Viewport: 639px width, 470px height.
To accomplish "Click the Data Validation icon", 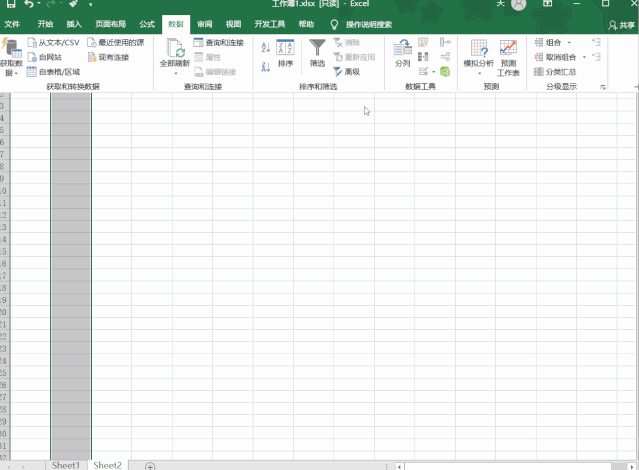I will [423, 71].
